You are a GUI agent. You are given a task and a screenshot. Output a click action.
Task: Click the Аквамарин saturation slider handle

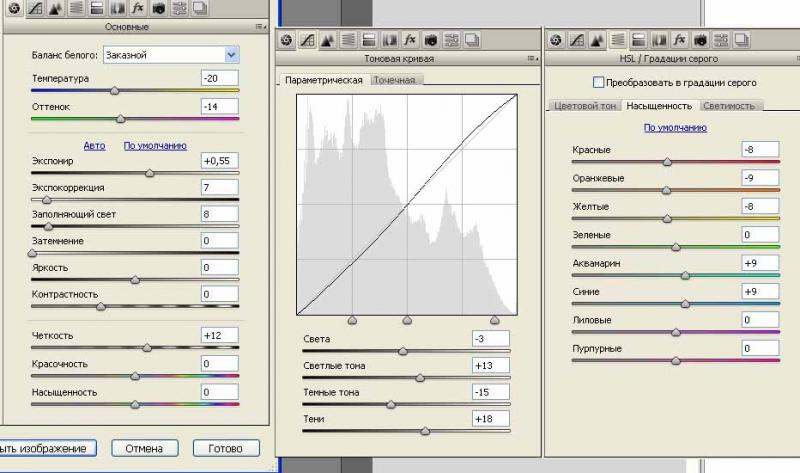coord(685,276)
